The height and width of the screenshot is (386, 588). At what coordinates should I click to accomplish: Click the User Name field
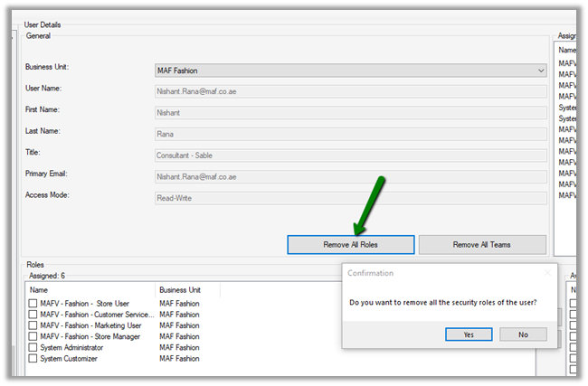click(x=351, y=90)
